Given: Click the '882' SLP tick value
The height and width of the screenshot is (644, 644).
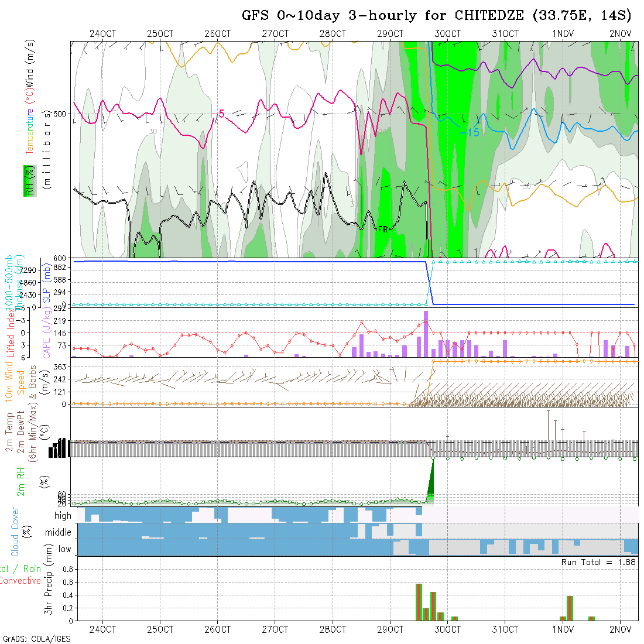Looking at the screenshot, I should [x=60, y=268].
